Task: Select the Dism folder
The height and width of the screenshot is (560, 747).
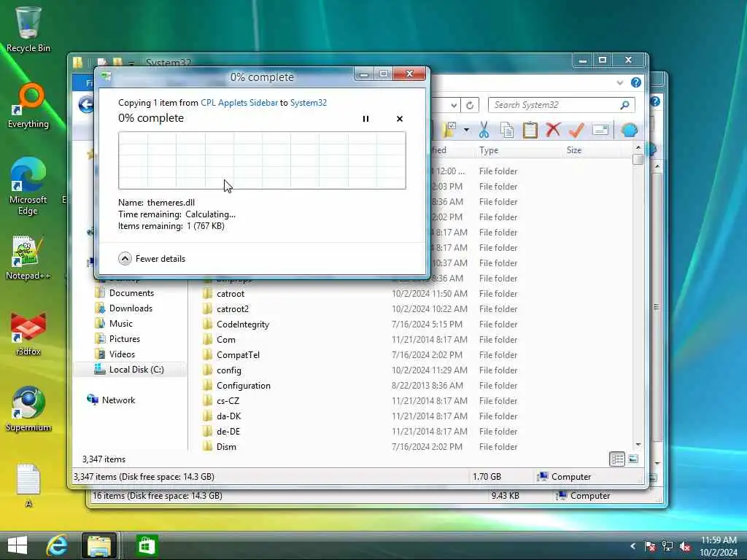Action: click(x=226, y=446)
